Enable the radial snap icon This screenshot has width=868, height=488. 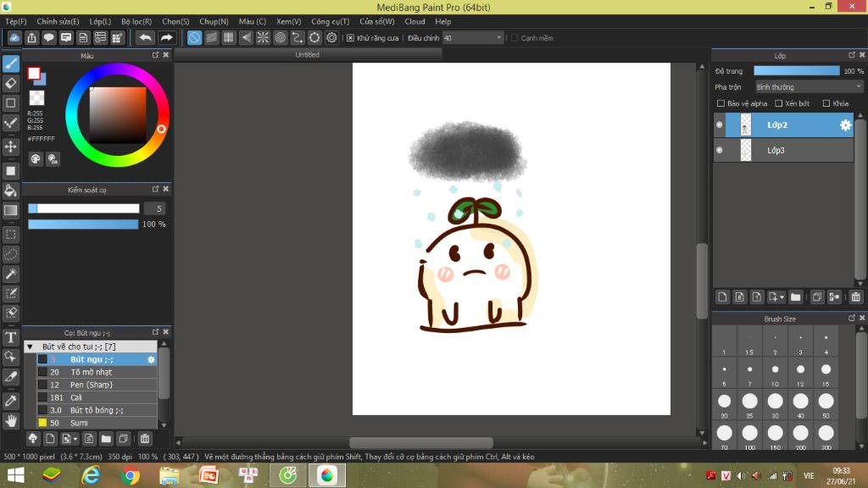tap(263, 37)
